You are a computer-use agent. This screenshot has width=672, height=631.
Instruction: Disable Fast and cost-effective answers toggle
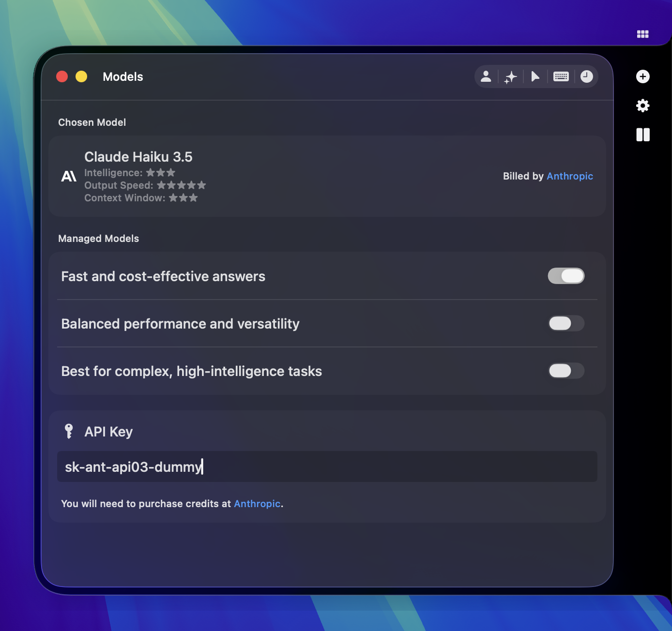566,276
